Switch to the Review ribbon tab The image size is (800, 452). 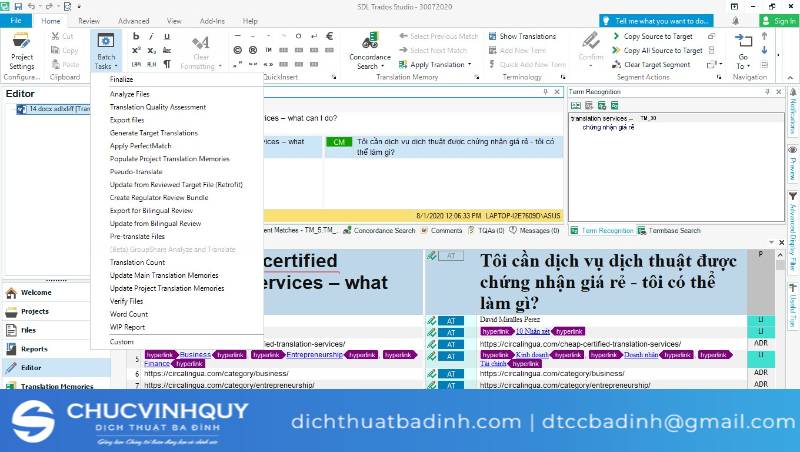click(x=89, y=21)
